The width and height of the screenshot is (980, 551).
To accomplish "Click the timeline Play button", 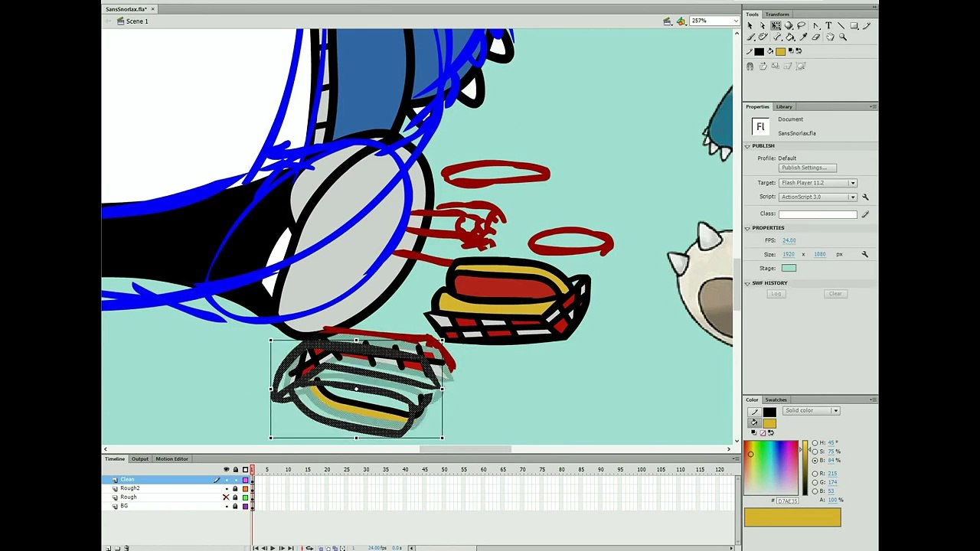I will (x=273, y=548).
